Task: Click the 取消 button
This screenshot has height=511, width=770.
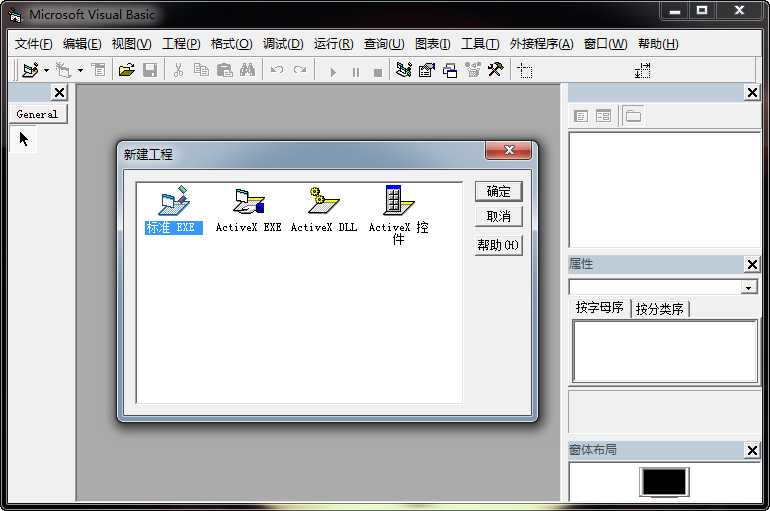Action: tap(498, 216)
